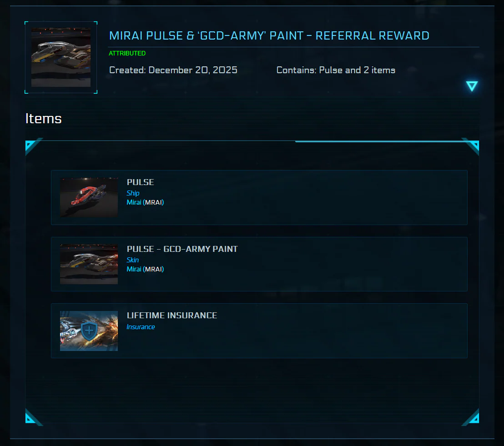The width and height of the screenshot is (504, 446).
Task: Select the pledge title Referral Reward heading
Action: [x=269, y=35]
